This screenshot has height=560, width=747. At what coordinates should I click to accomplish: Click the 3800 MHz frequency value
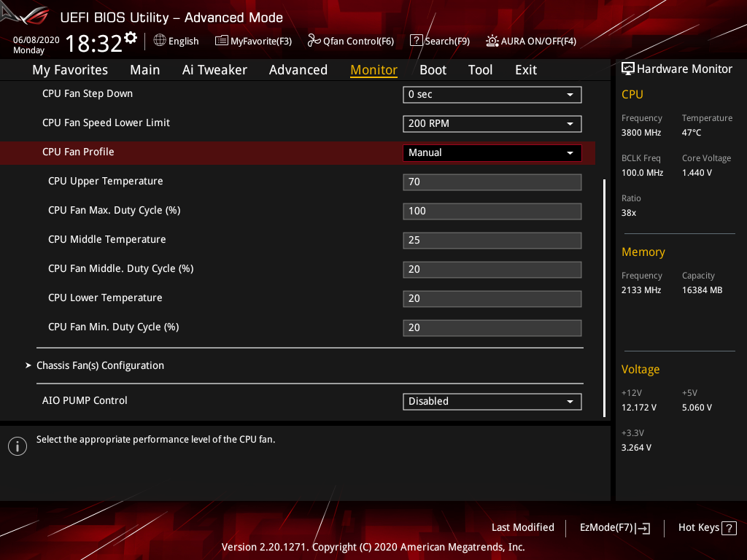coord(640,133)
